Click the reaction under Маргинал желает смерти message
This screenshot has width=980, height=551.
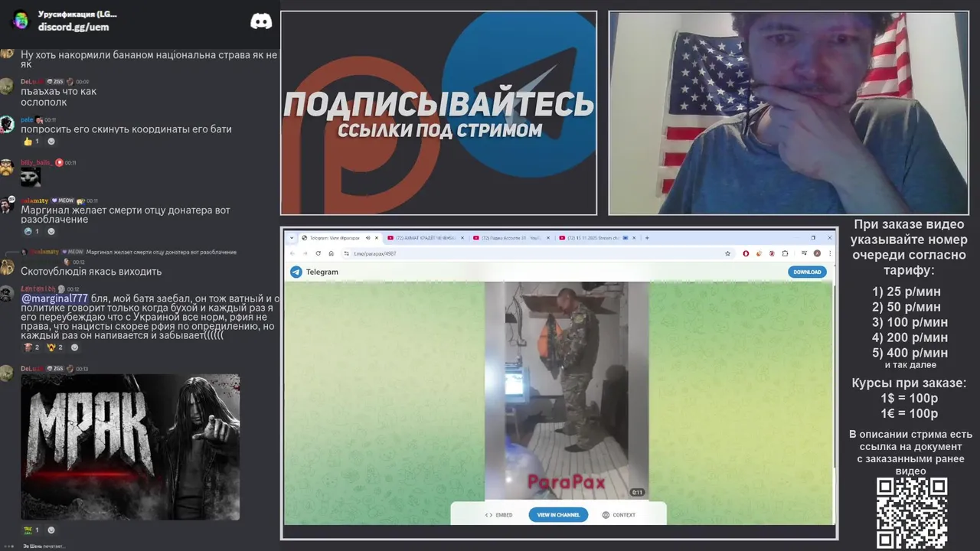pos(31,231)
